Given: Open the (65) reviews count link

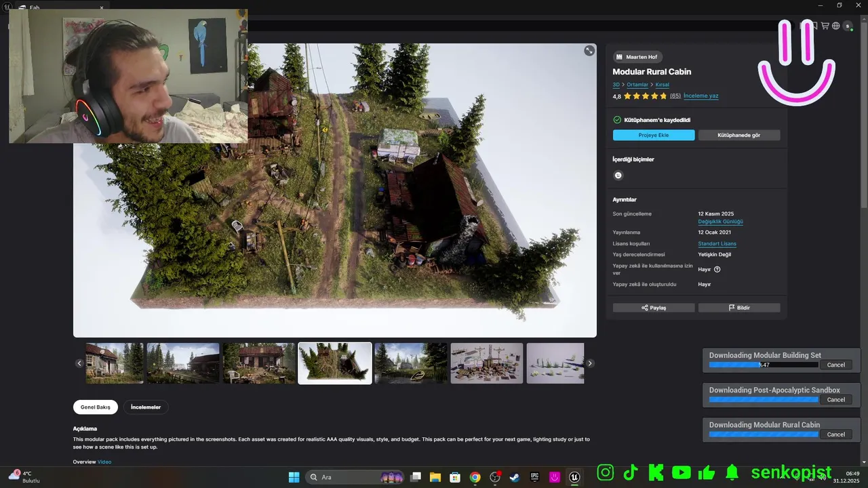Looking at the screenshot, I should coord(675,96).
